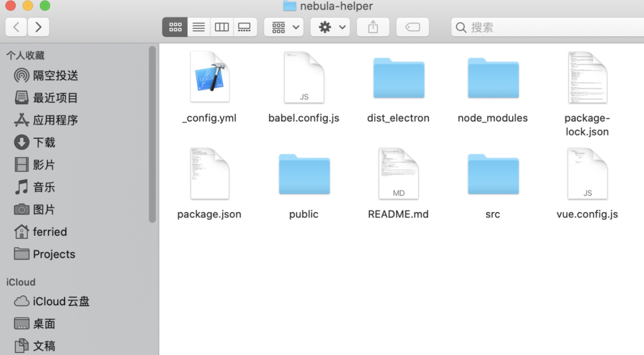Click the forward navigation arrow
The width and height of the screenshot is (644, 355).
[x=38, y=27]
